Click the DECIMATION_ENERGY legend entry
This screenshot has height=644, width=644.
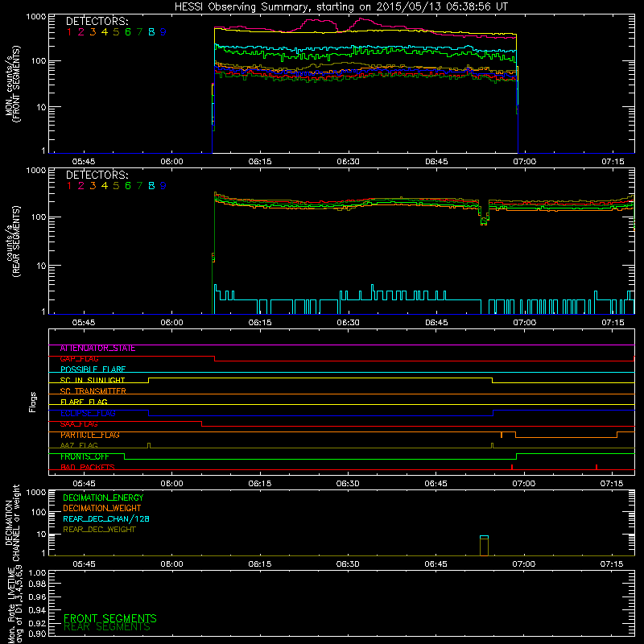(x=103, y=497)
